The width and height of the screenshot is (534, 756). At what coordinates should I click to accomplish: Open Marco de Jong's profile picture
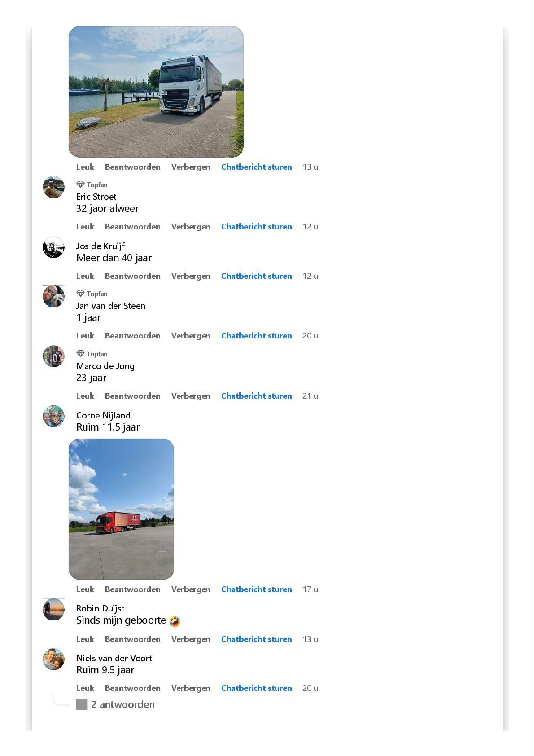(x=53, y=356)
